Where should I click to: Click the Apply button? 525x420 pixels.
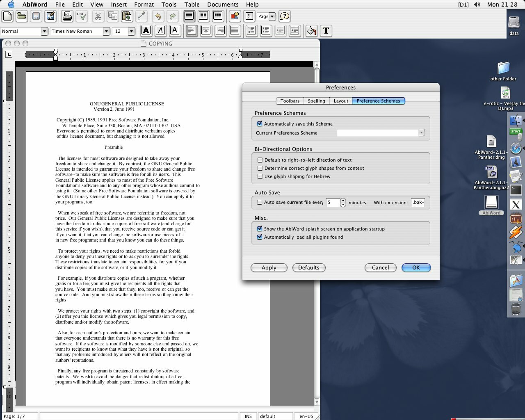click(269, 267)
